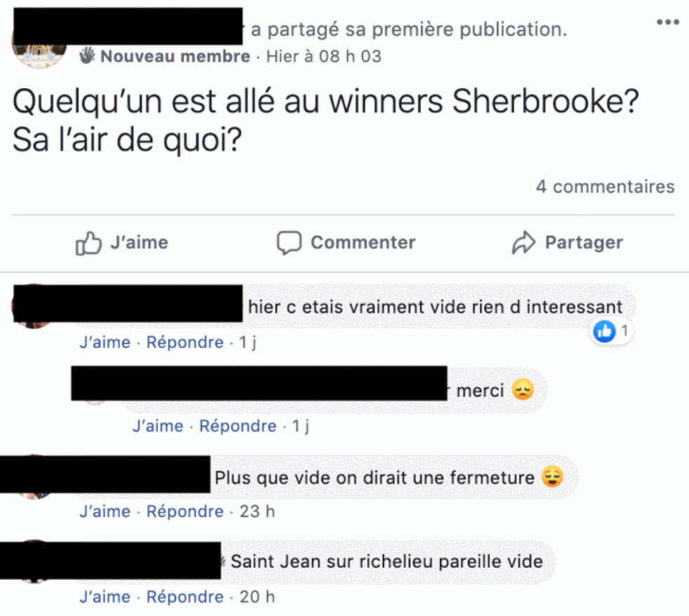
Task: Open the three-dot post options menu
Action: point(667,22)
